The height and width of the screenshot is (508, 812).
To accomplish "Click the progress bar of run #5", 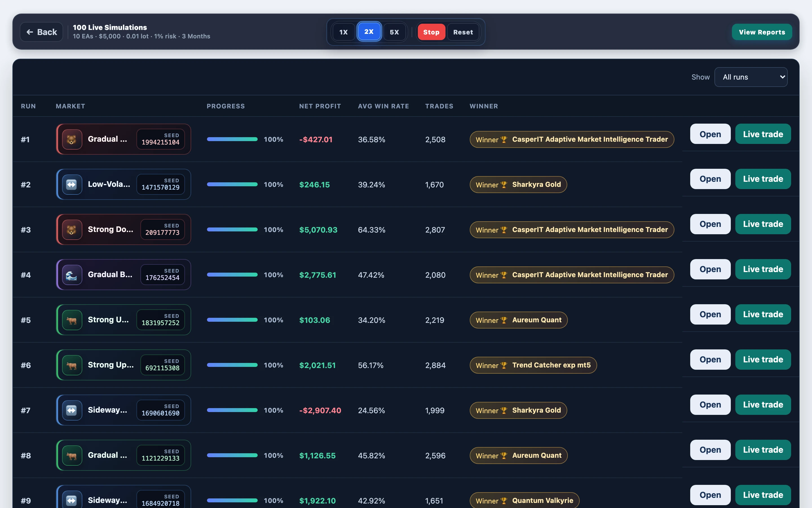I will 232,320.
